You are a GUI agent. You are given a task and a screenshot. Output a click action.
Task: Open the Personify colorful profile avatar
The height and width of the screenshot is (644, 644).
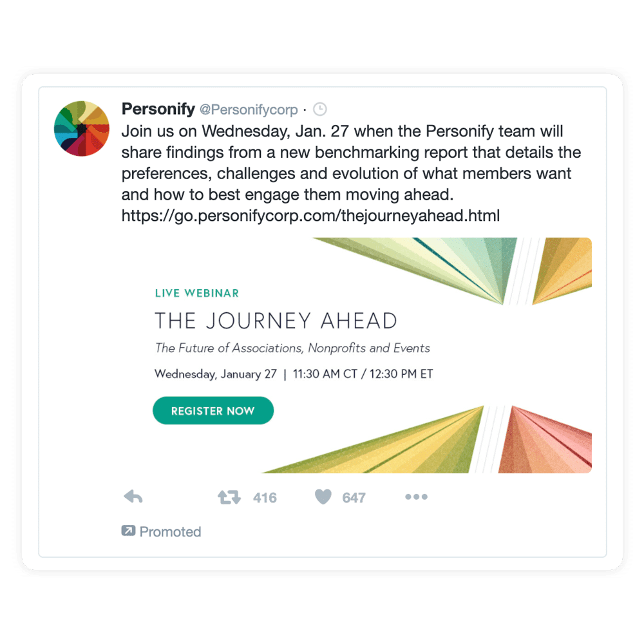click(82, 129)
